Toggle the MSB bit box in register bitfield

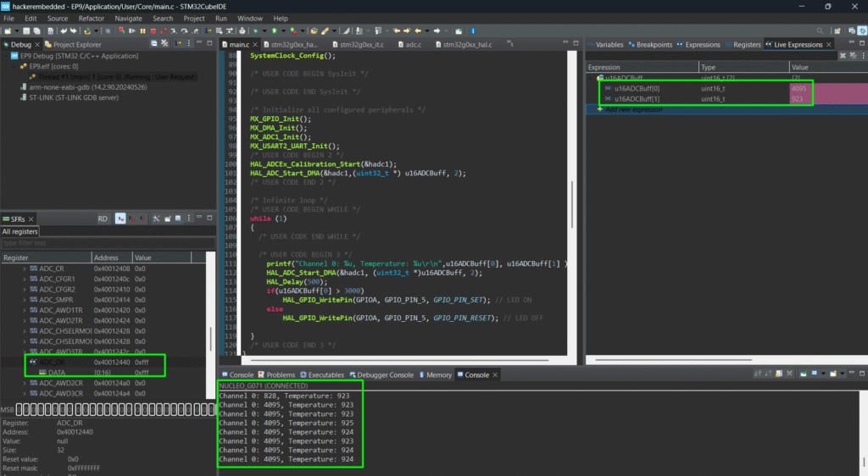20,411
